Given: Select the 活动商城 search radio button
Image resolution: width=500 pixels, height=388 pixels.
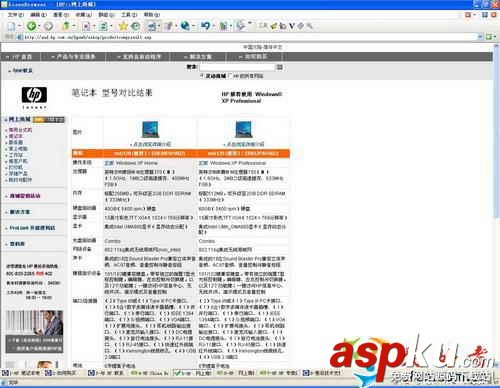Looking at the screenshot, I should [202, 76].
